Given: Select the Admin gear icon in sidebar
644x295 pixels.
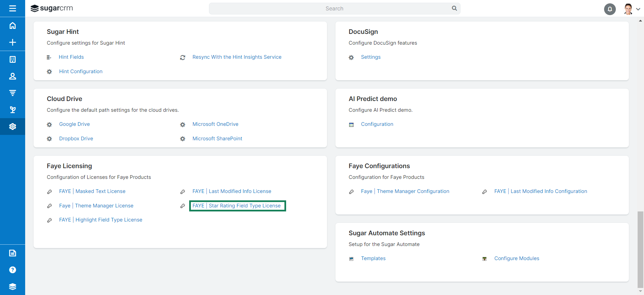Looking at the screenshot, I should click(x=12, y=127).
